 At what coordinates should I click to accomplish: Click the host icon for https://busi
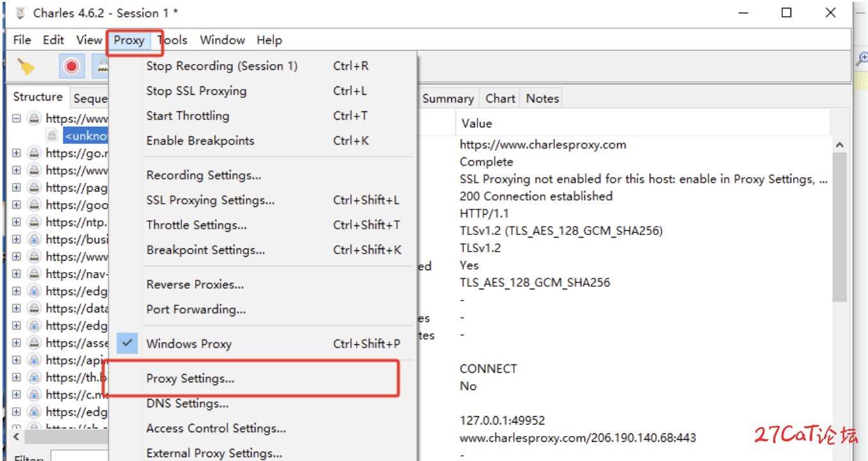34,239
